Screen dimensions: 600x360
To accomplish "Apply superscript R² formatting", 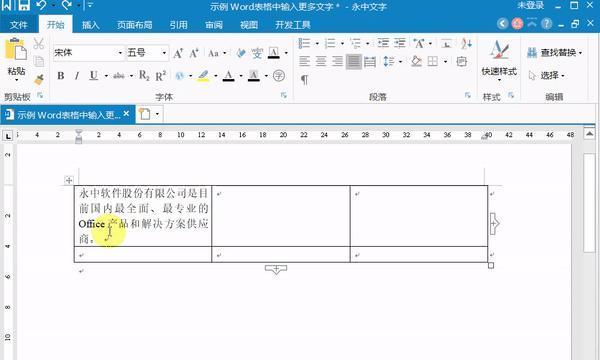I will tap(161, 75).
